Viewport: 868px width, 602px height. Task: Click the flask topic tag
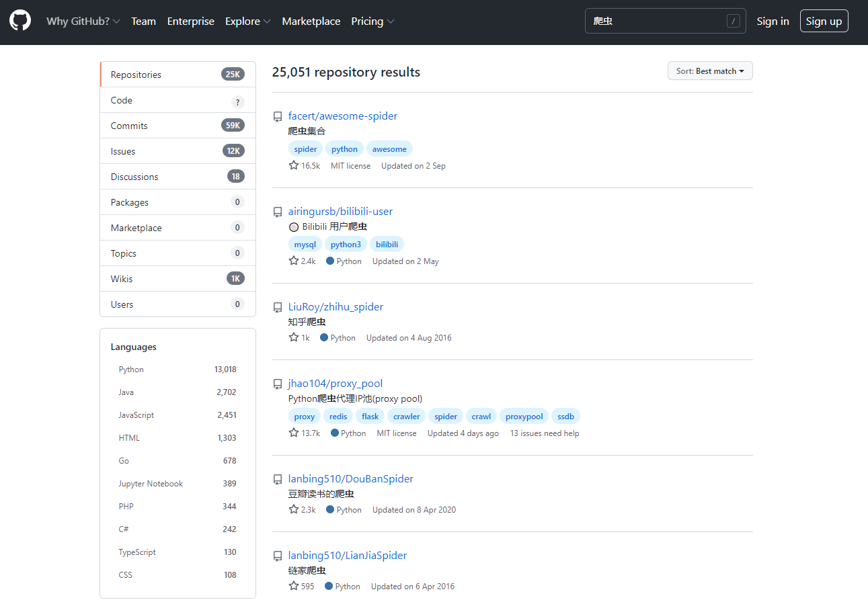tap(370, 416)
